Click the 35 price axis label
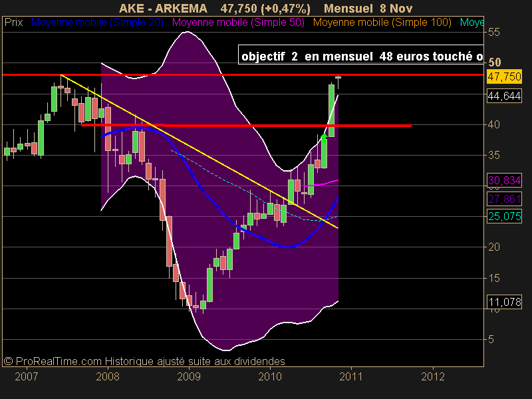 pos(494,155)
